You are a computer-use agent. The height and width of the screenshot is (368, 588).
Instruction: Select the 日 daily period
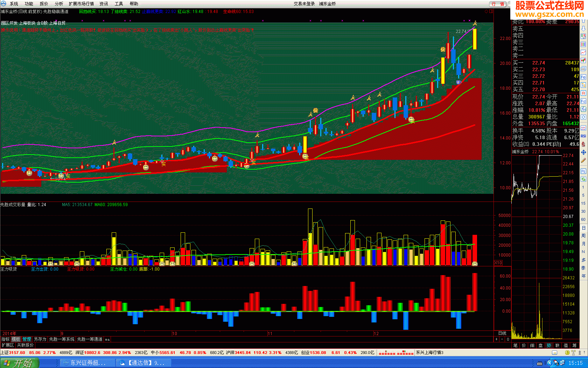coord(583,228)
